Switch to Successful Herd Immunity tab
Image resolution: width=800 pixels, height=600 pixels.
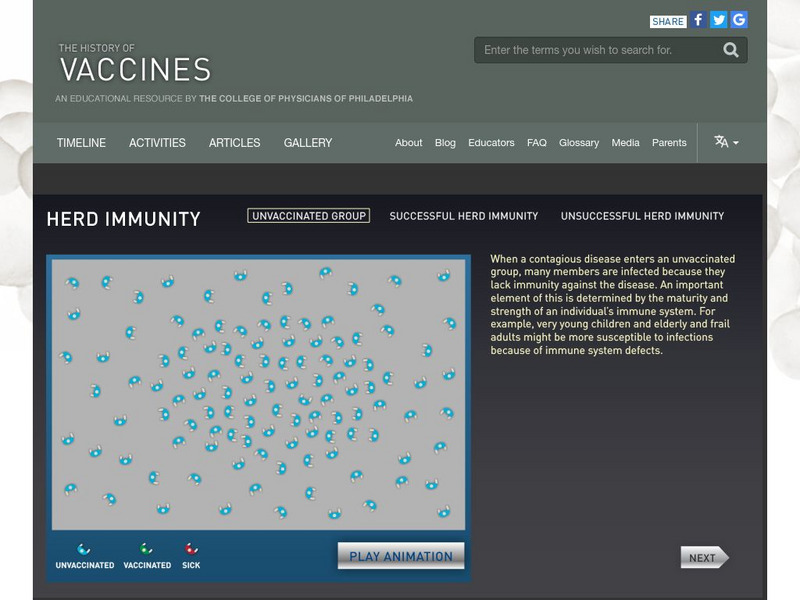click(463, 215)
